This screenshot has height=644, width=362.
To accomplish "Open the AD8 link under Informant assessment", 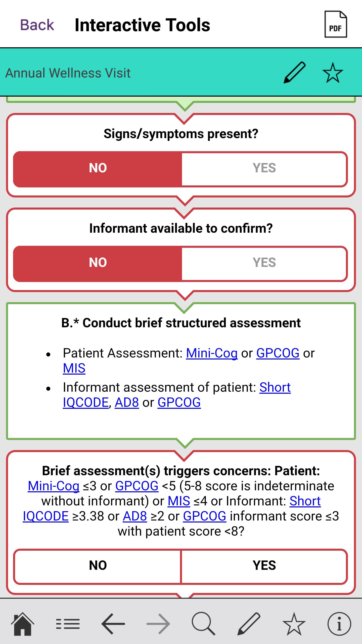I will (127, 402).
